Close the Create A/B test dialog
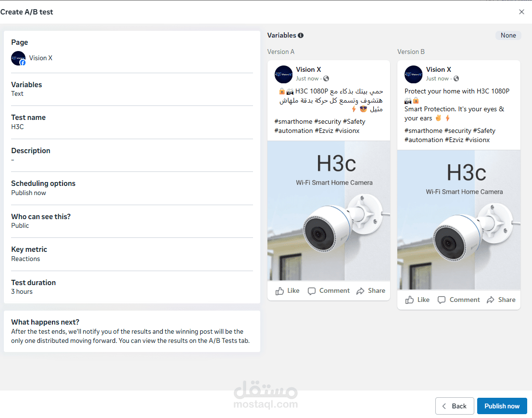 pyautogui.click(x=521, y=12)
